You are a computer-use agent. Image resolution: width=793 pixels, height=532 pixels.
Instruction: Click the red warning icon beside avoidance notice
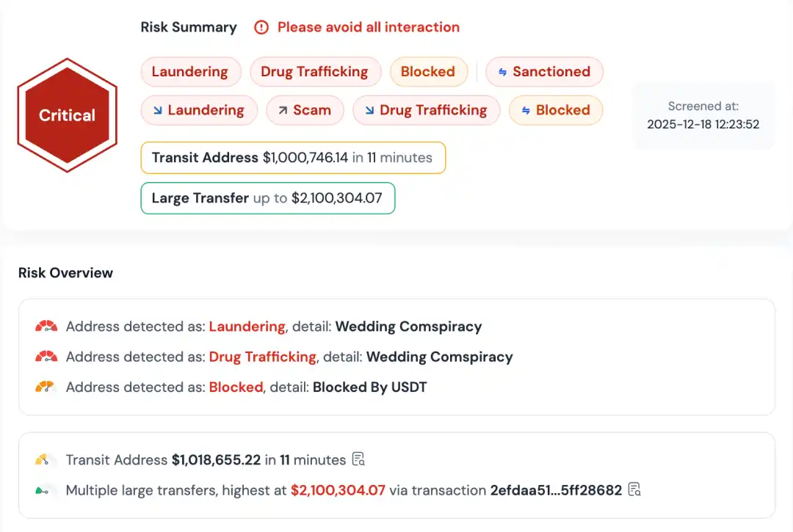pos(261,27)
